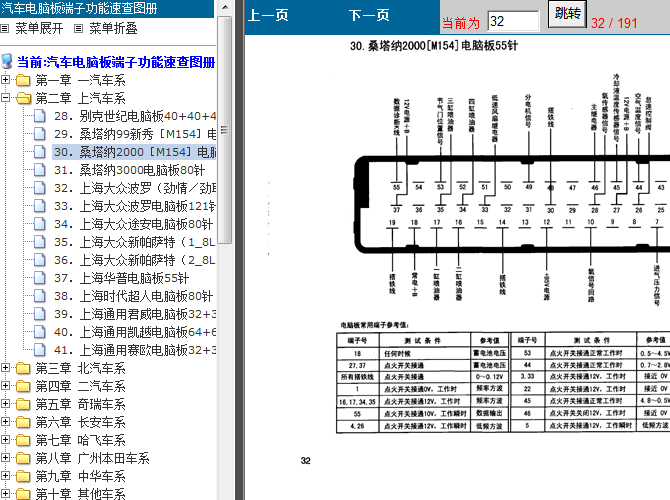Focus the current page number input field

[513, 21]
